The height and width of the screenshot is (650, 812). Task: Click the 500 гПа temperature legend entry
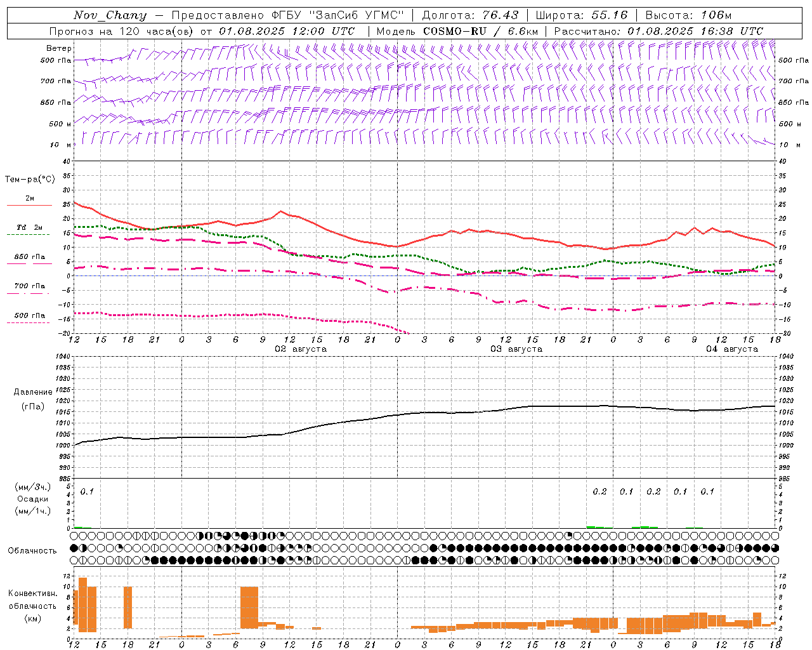(30, 315)
